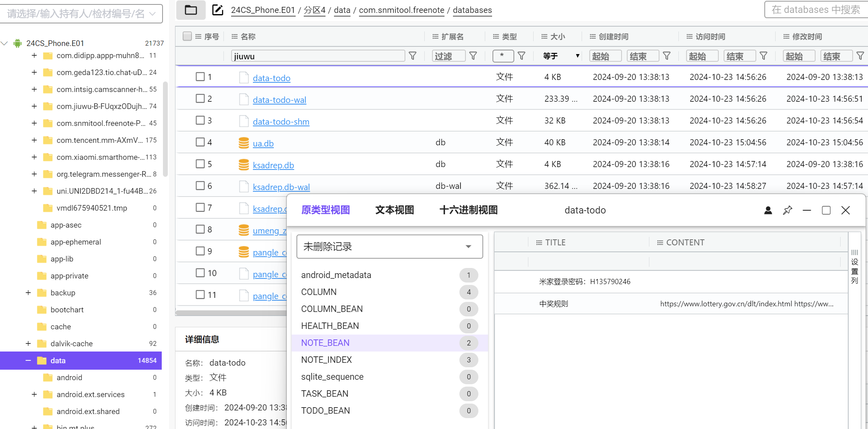Select the android_metadata table
The width and height of the screenshot is (868, 429).
[x=390, y=275]
